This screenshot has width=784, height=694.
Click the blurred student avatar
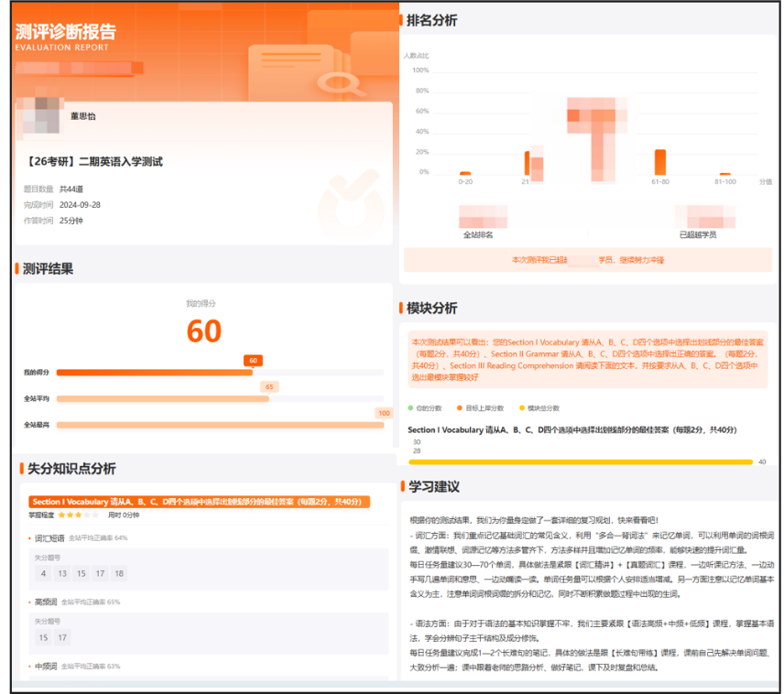coord(41,116)
